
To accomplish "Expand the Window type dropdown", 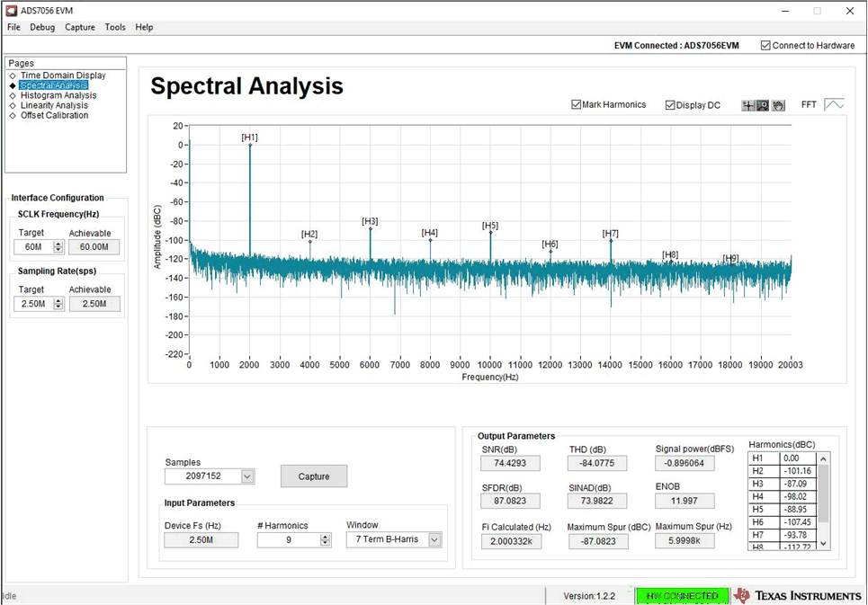I will [434, 540].
